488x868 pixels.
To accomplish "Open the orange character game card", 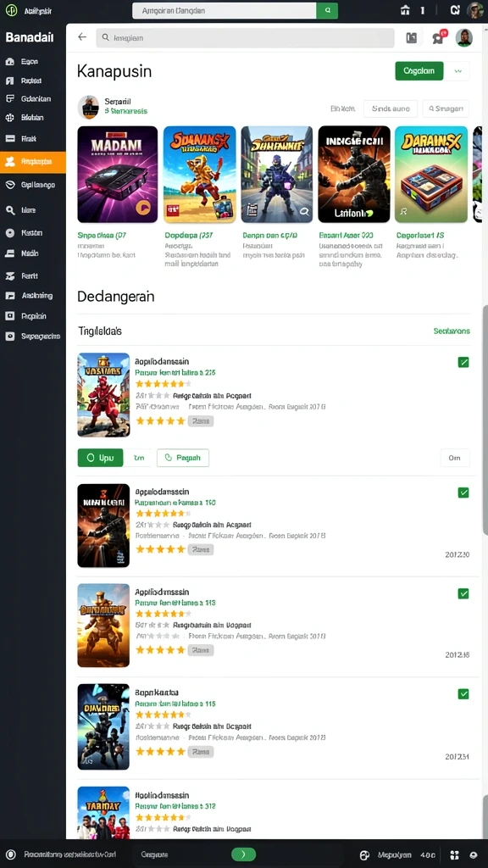I will tap(200, 175).
